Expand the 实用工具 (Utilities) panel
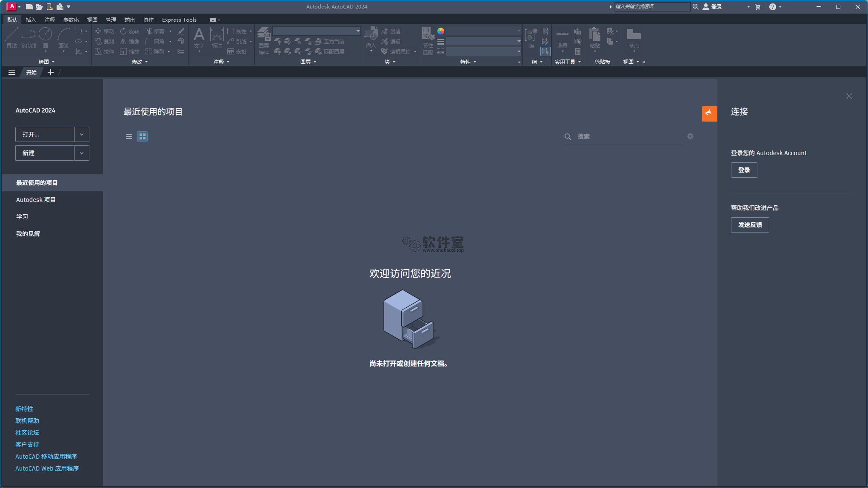The width and height of the screenshot is (868, 488). 568,62
